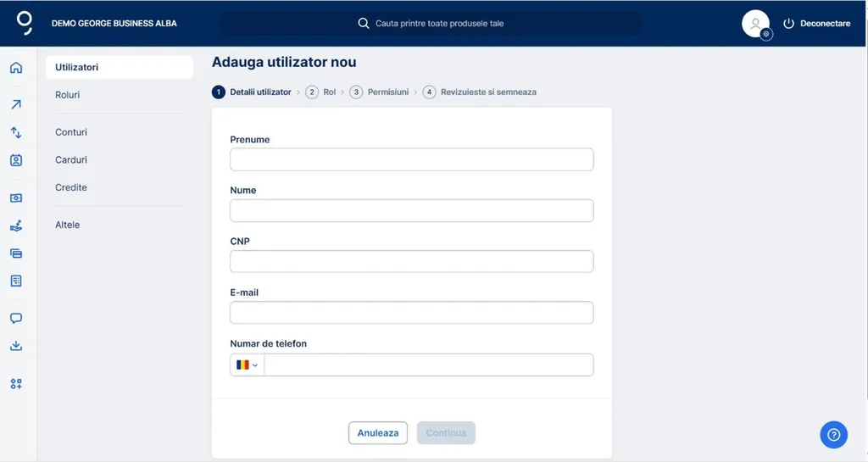
Task: Open Conturi in the side menu
Action: (71, 132)
